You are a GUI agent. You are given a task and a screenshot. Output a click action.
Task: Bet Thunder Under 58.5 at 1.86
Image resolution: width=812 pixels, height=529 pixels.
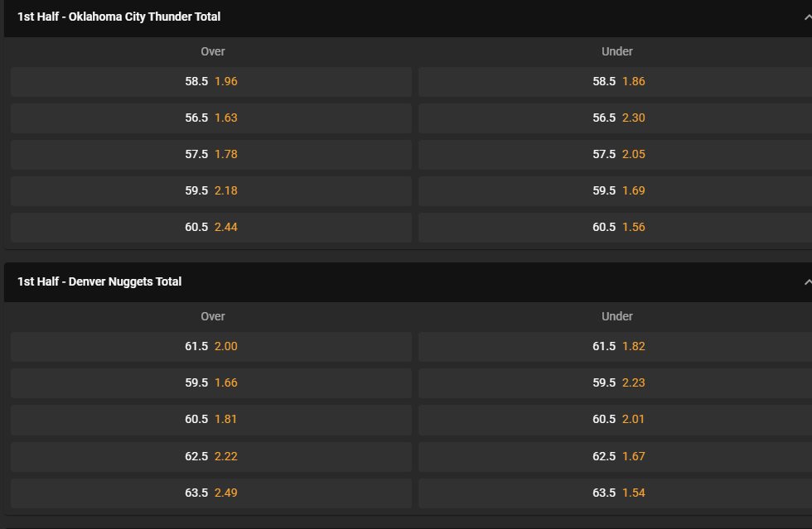(615, 82)
